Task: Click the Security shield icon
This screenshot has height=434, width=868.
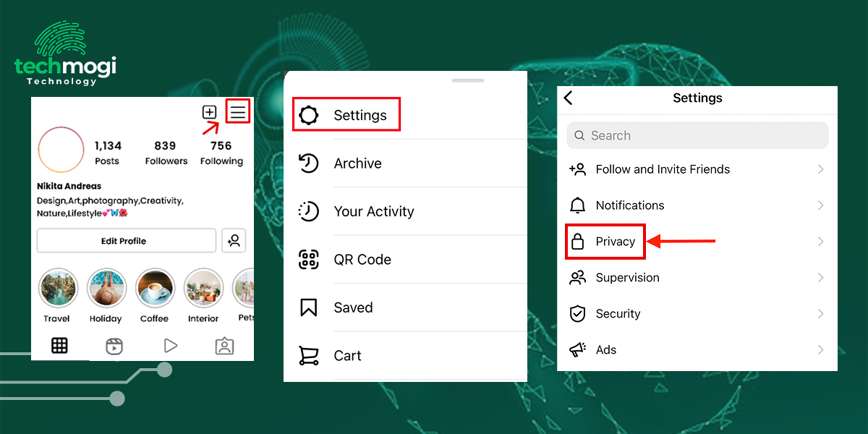Action: [577, 314]
